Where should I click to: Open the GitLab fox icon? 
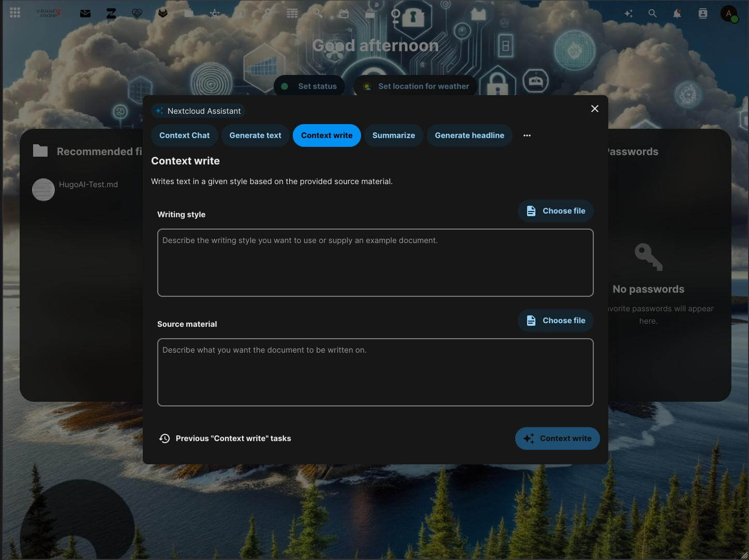pyautogui.click(x=163, y=13)
